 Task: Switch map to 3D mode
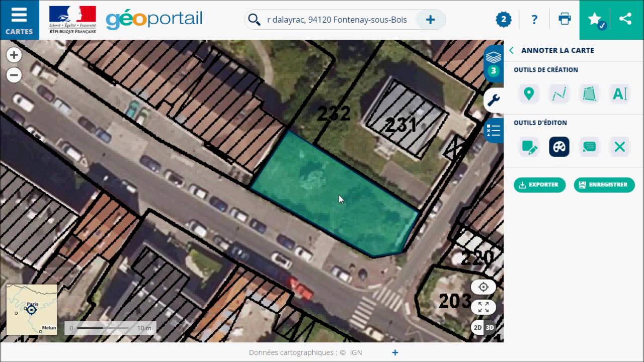(490, 327)
